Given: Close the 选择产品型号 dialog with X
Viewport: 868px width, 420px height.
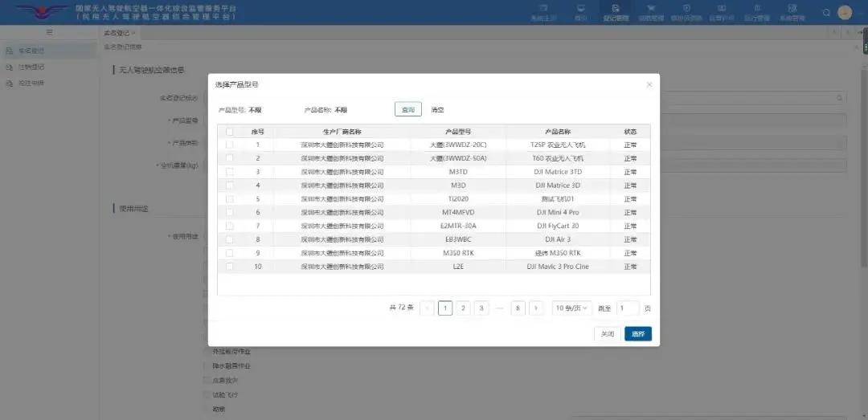Looking at the screenshot, I should coord(649,84).
